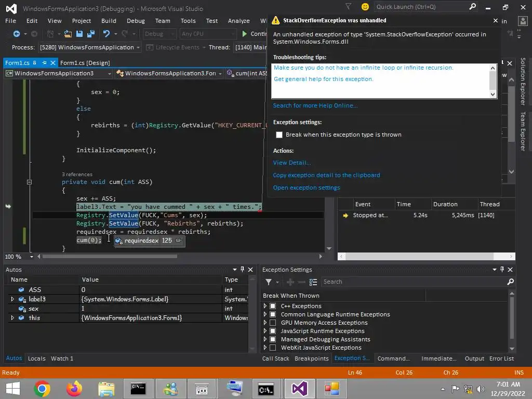Click the Windows Start button
Image resolution: width=532 pixels, height=399 pixels.
tap(13, 389)
